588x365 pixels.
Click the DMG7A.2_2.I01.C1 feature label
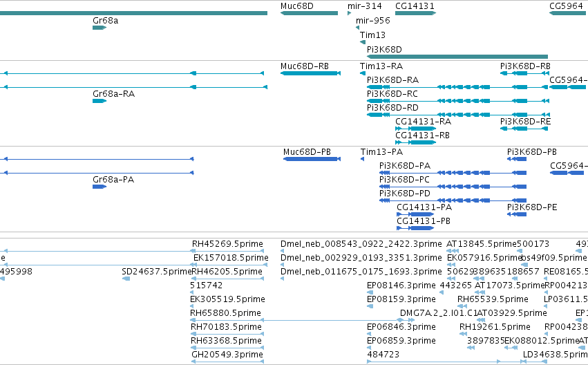439,313
